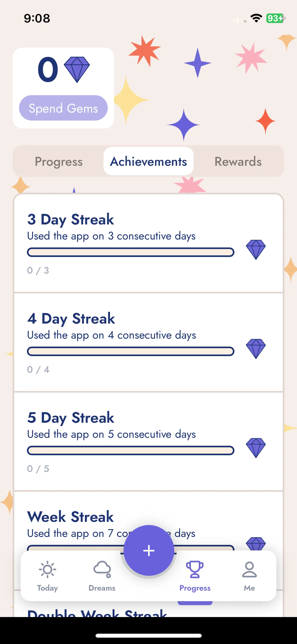The width and height of the screenshot is (297, 644).
Task: Click the Spend Gems button
Action: point(63,108)
